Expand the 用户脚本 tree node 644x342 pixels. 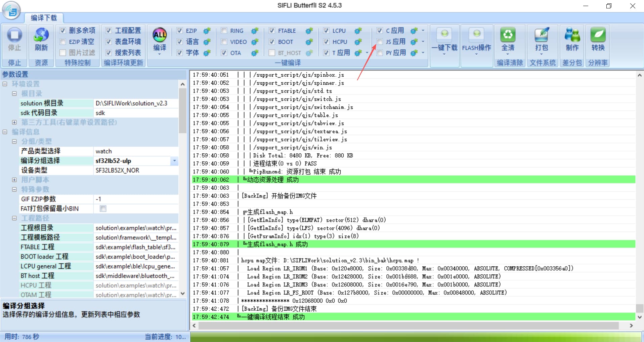(14, 180)
